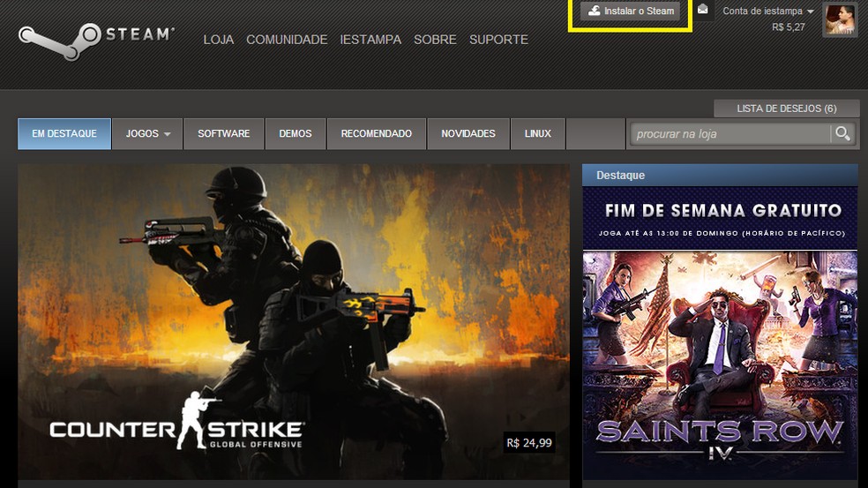Expand the JOGOS dropdown tab
This screenshot has height=488, width=868.
click(x=147, y=133)
